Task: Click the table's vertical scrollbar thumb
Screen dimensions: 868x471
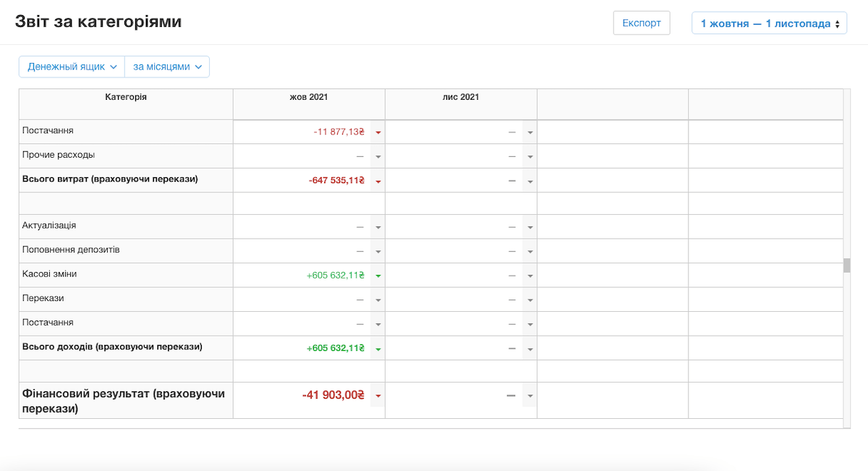Action: pos(846,266)
